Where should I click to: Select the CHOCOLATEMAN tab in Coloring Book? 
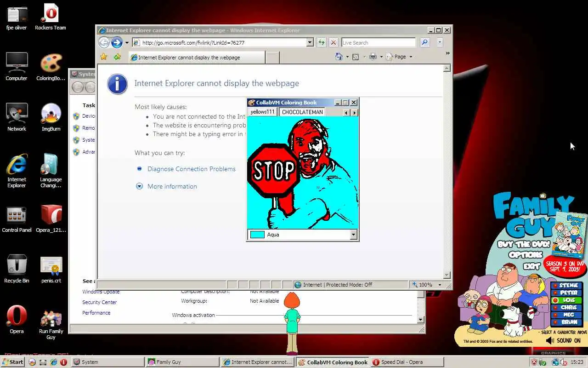[302, 112]
